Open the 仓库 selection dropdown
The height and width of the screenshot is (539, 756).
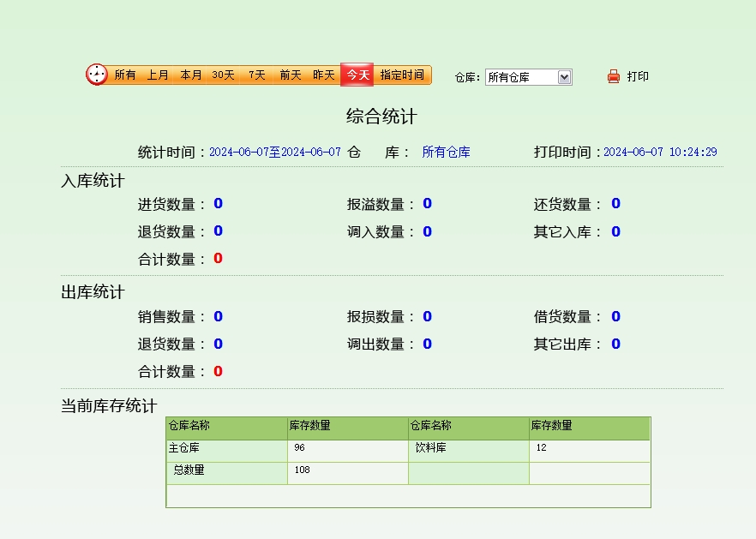528,77
